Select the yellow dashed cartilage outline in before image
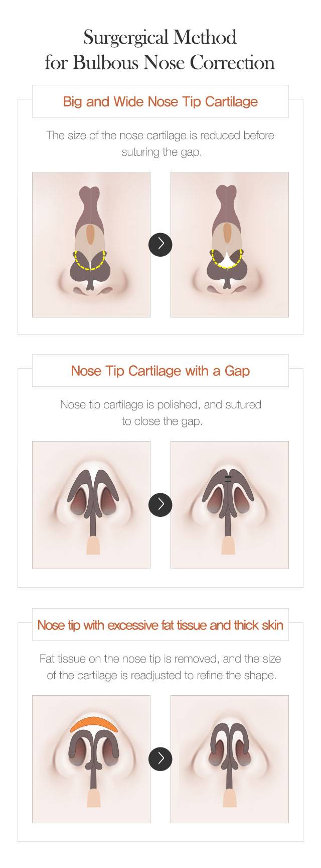This screenshot has width=321, height=868. point(90,259)
